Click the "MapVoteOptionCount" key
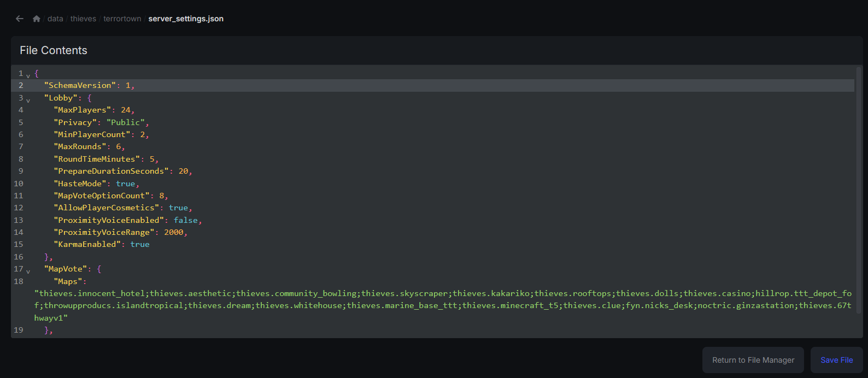The height and width of the screenshot is (378, 868). click(102, 196)
